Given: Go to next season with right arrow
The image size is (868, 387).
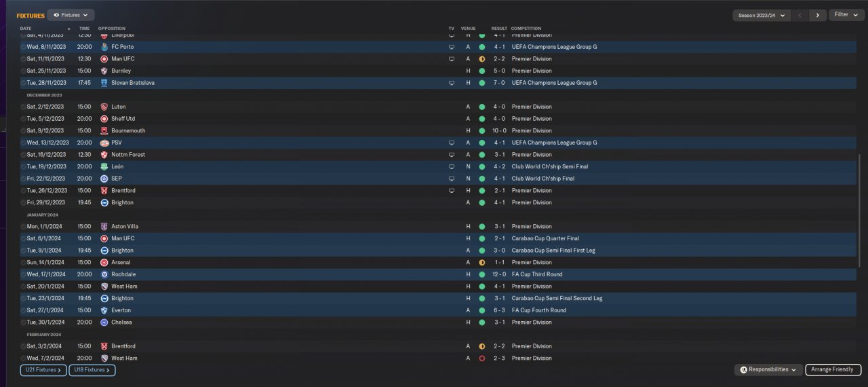Looking at the screenshot, I should (818, 15).
